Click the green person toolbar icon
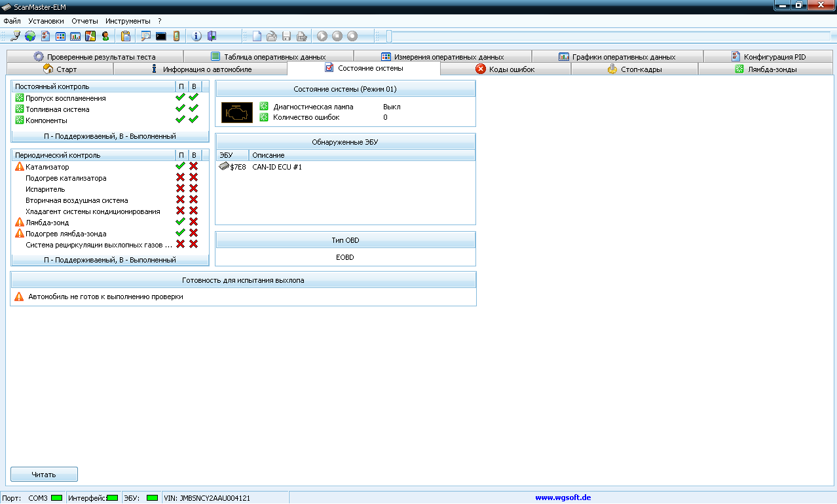This screenshot has height=504, width=837. (x=105, y=36)
